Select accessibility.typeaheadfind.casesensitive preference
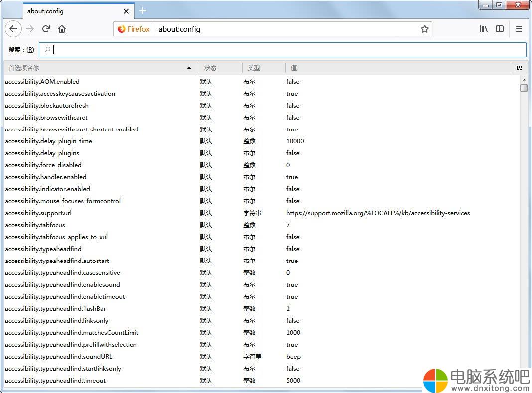The height and width of the screenshot is (393, 532). [262, 273]
